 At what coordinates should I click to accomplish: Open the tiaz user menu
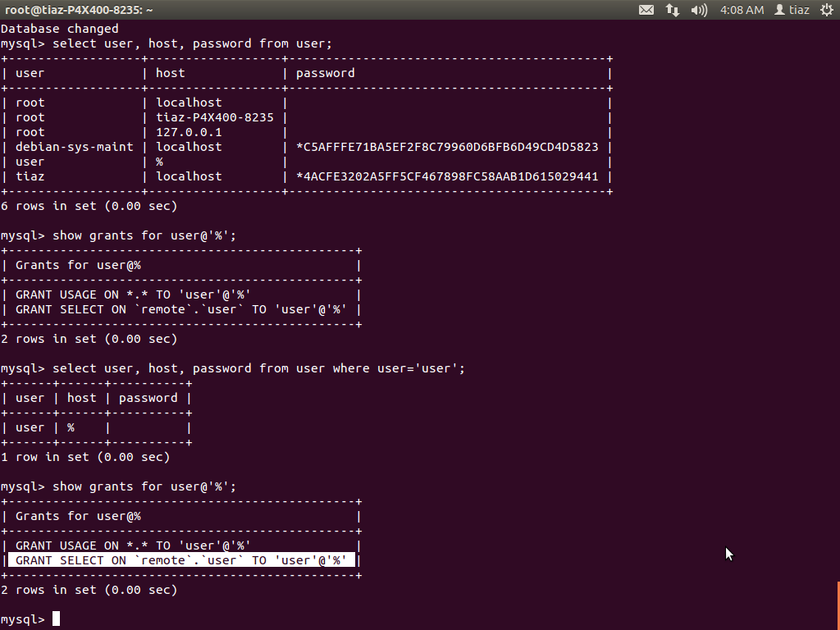pyautogui.click(x=792, y=10)
